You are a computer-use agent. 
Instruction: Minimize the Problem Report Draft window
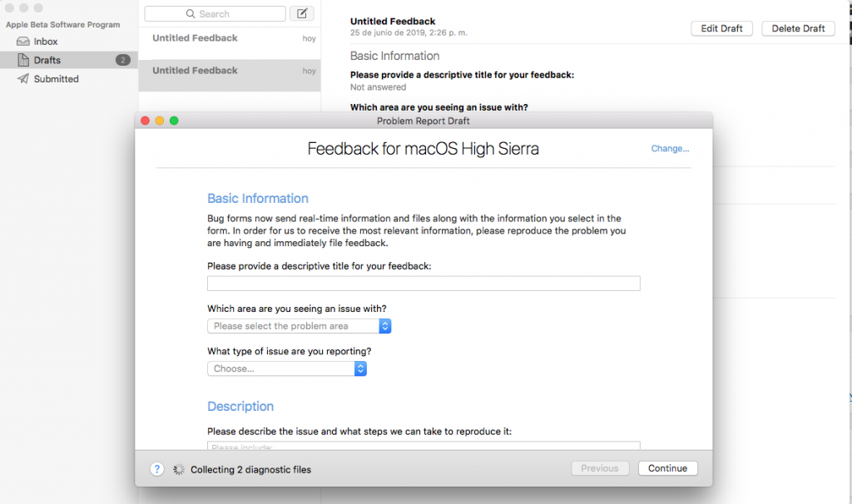point(159,121)
